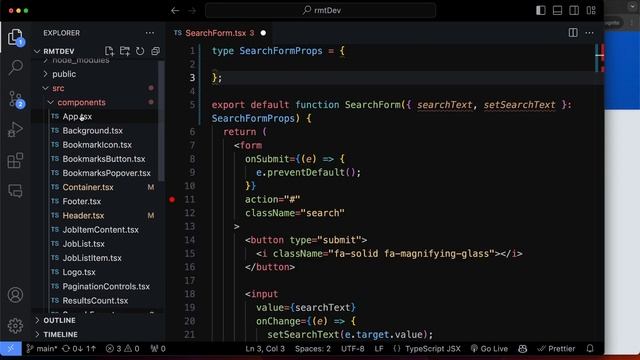Collapse the RMTDEV root folder
This screenshot has width=640, height=360.
37,51
